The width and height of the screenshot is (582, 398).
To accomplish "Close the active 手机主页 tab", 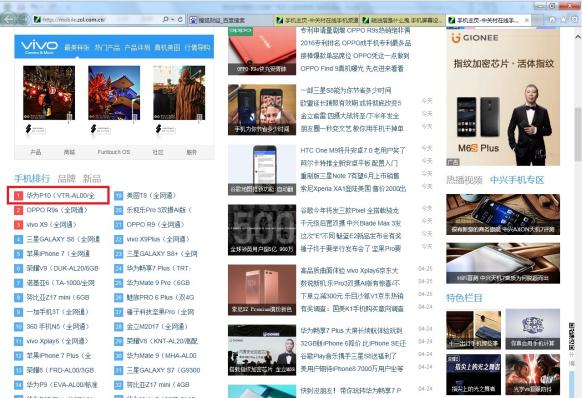I will pyautogui.click(x=526, y=20).
